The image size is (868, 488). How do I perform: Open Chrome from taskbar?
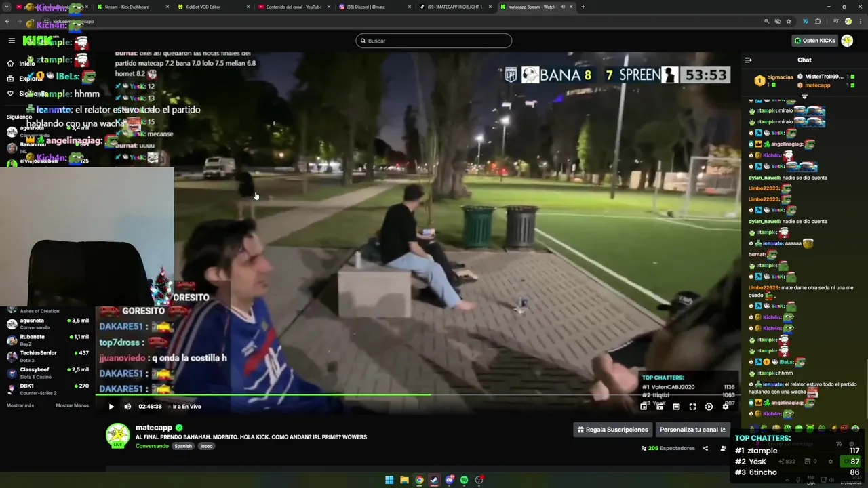coord(419,480)
